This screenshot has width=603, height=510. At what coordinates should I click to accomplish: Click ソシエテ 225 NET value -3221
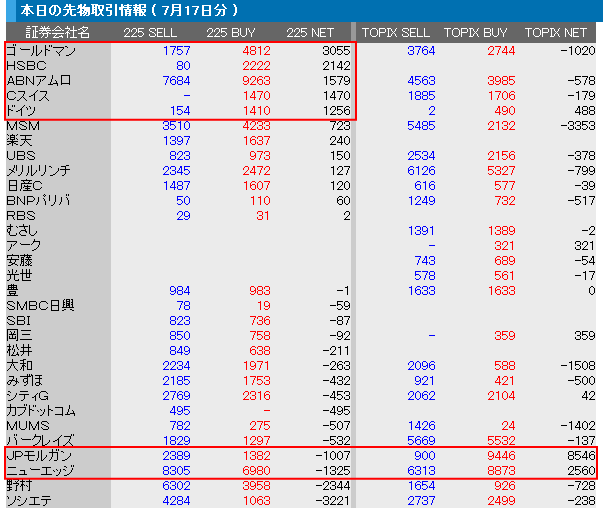pos(333,500)
